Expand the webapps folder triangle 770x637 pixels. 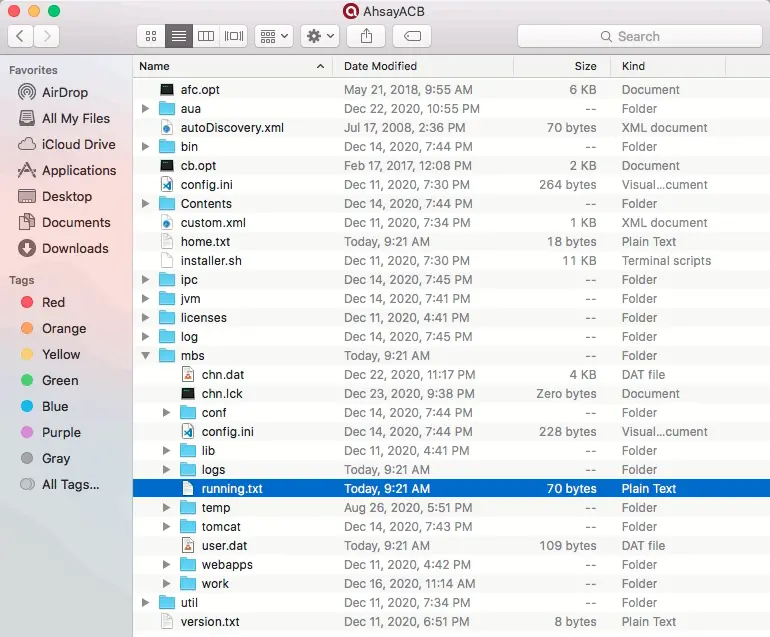(x=167, y=565)
